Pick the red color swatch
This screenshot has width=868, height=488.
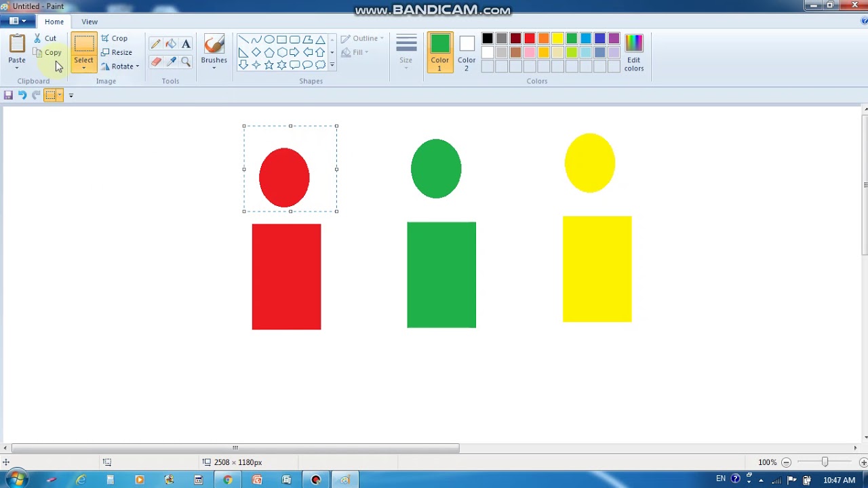pos(530,39)
